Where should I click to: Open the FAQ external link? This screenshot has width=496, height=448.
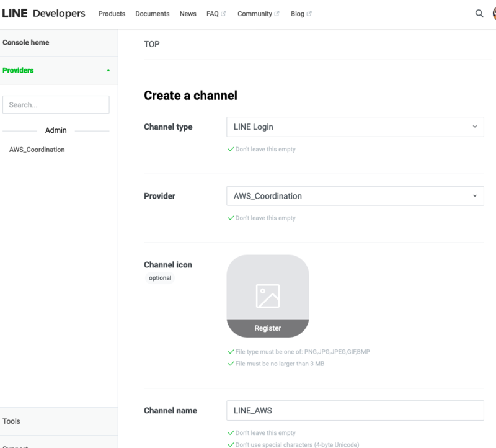[x=216, y=14]
